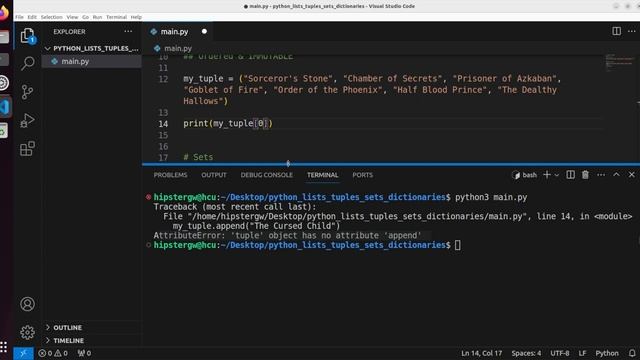This screenshot has width=640, height=360.
Task: Close the terminal panel
Action: point(631,175)
